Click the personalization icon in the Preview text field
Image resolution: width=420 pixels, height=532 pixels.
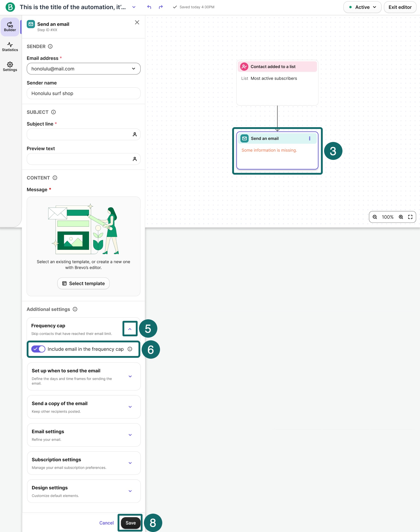point(134,159)
